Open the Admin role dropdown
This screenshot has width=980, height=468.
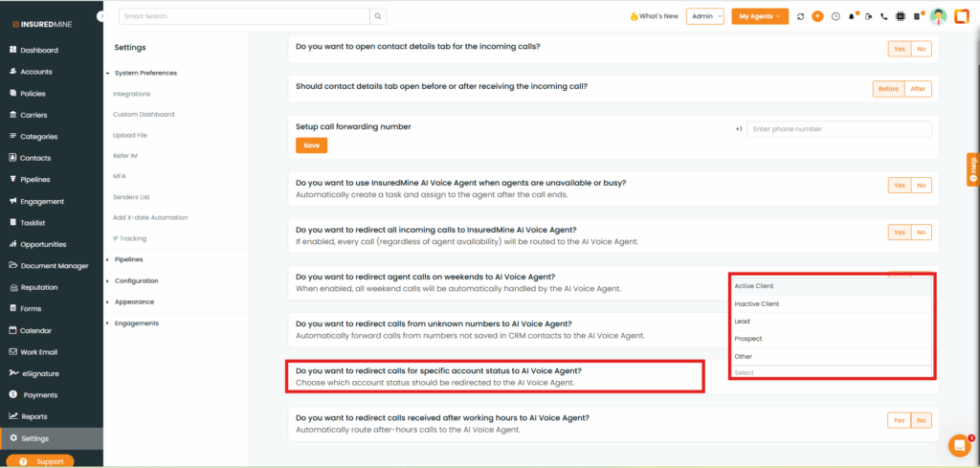[x=704, y=16]
